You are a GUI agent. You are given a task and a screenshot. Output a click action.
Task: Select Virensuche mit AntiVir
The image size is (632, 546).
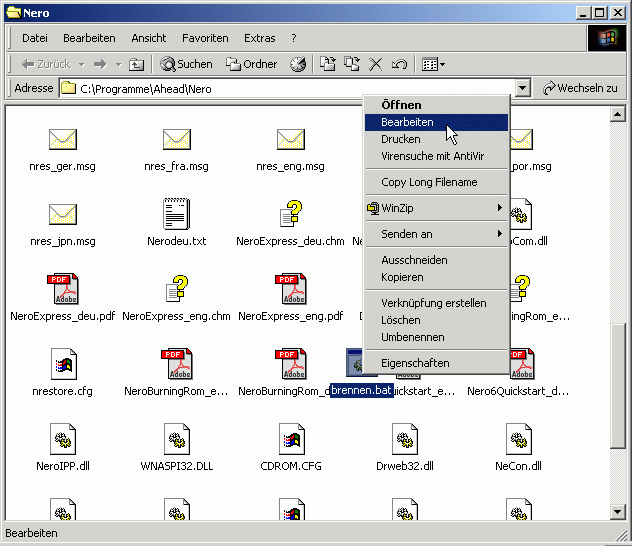436,156
